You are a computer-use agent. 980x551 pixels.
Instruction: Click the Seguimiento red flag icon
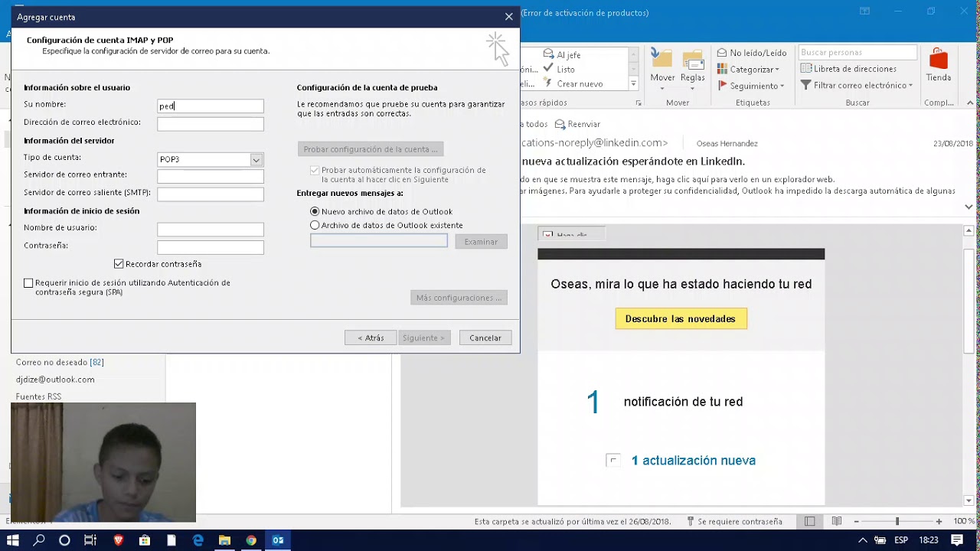(x=722, y=86)
